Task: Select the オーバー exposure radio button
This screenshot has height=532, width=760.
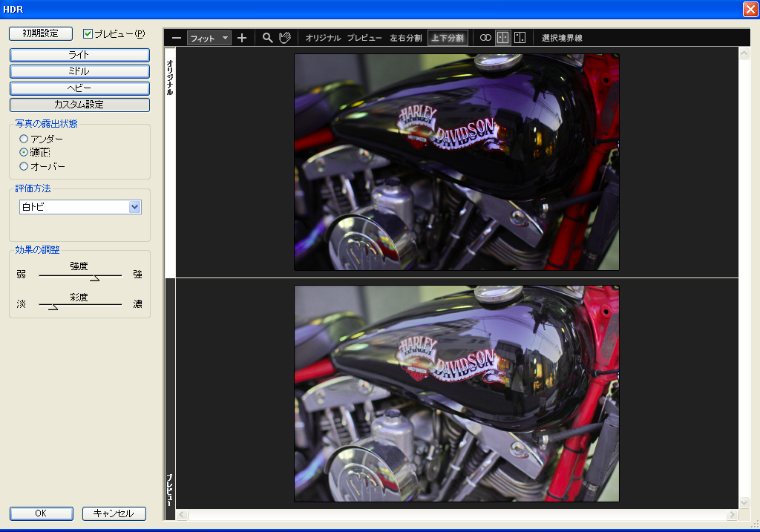Action: [23, 165]
